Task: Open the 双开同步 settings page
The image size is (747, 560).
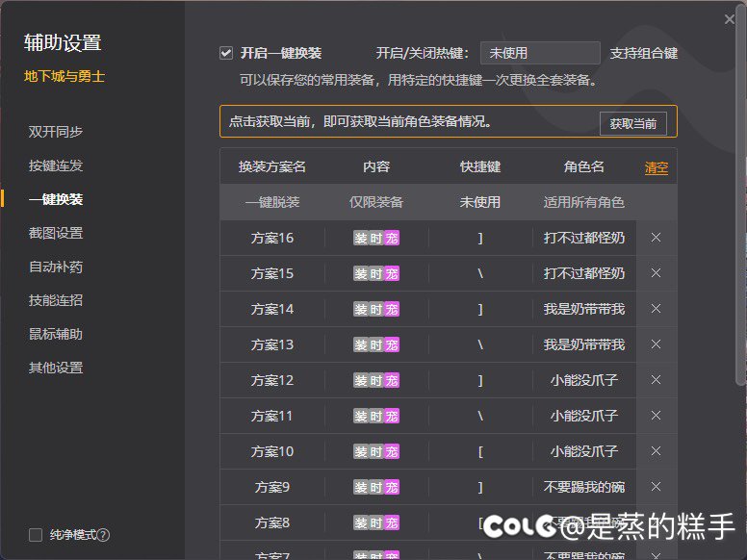Action: (x=56, y=132)
